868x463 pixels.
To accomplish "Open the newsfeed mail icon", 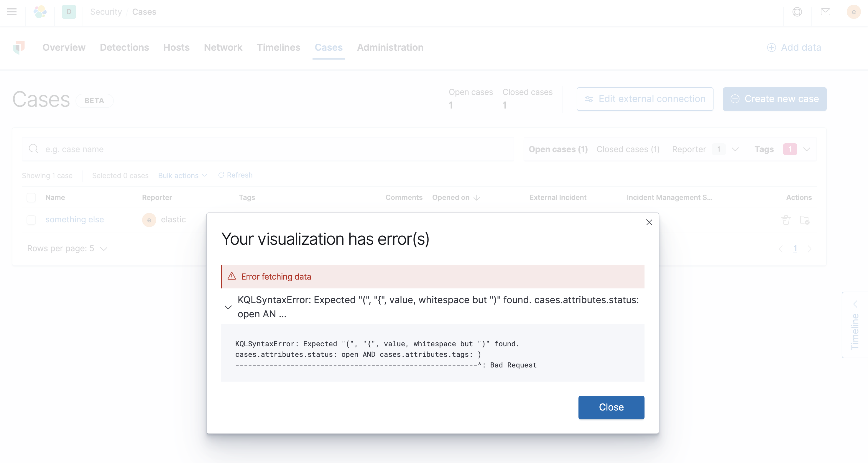I will coord(825,12).
